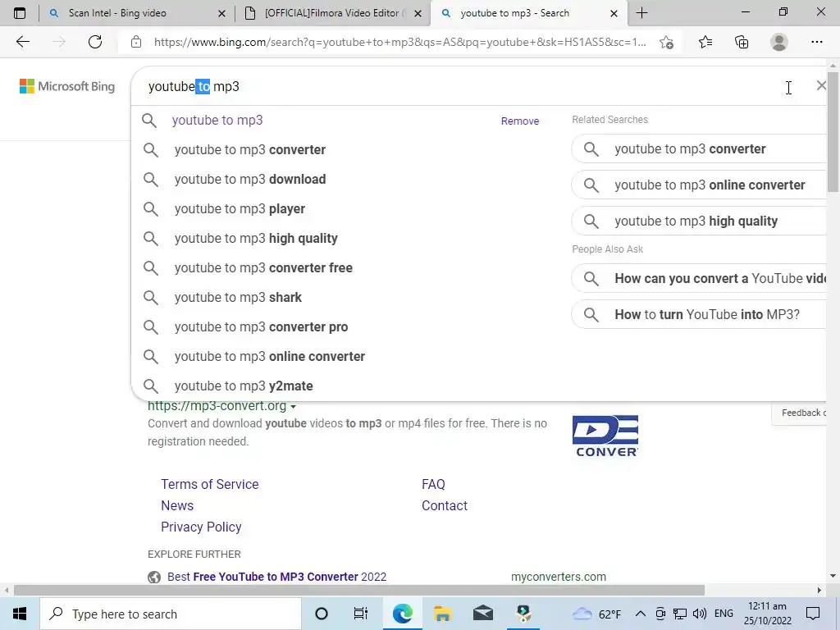Add this page to favorites

tap(666, 42)
